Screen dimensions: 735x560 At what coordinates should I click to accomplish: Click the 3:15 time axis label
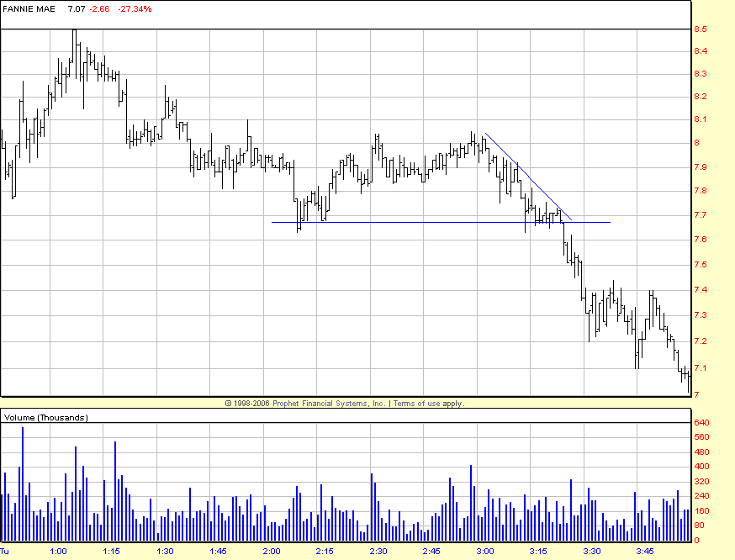coord(538,551)
